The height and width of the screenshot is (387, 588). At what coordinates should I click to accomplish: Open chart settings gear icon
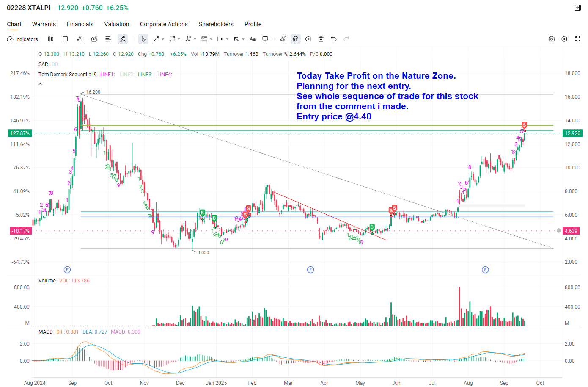click(x=564, y=39)
